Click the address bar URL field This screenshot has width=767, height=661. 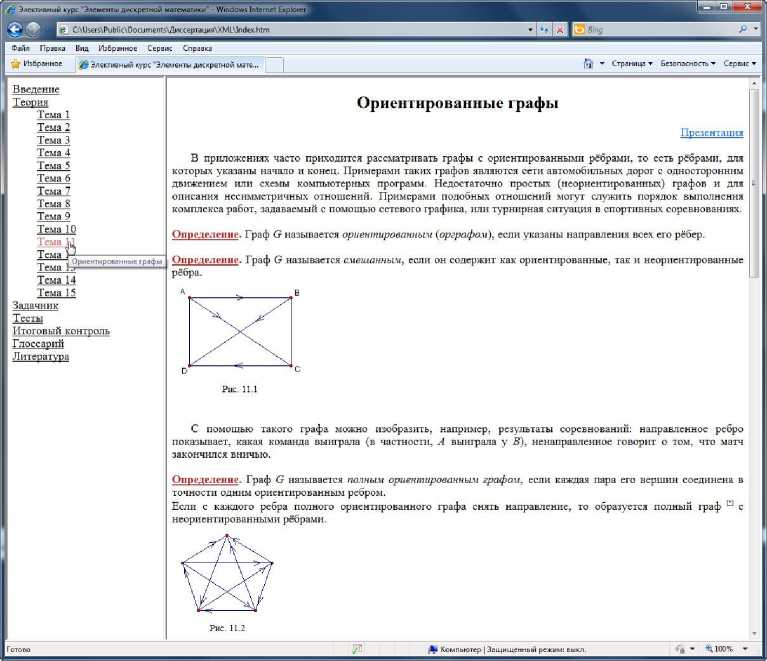coord(290,30)
